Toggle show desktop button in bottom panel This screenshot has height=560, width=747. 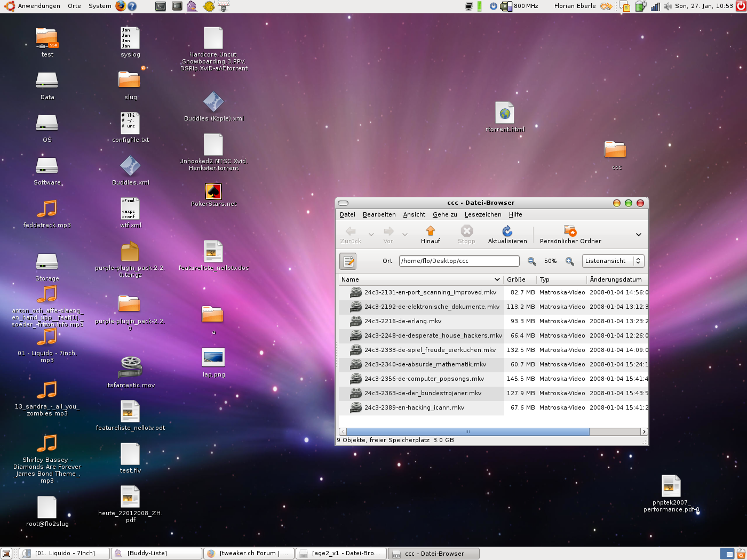click(6, 554)
